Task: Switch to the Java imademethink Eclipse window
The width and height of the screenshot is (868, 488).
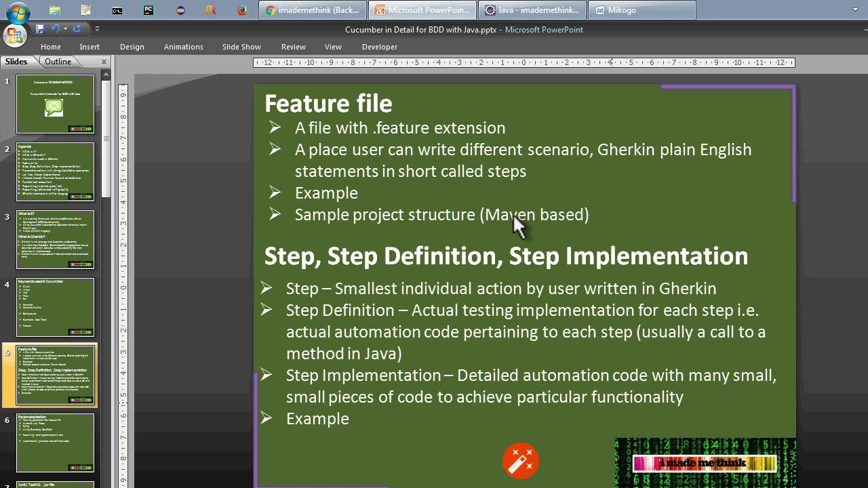Action: pyautogui.click(x=532, y=10)
